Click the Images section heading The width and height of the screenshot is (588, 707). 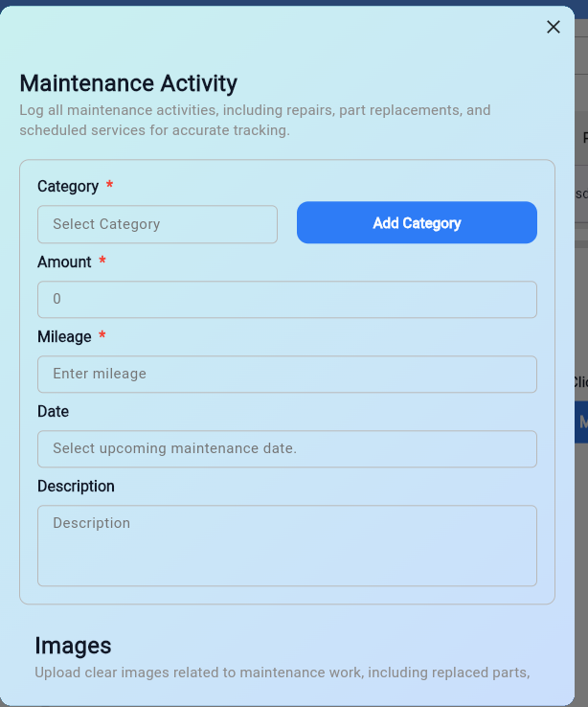tap(73, 646)
